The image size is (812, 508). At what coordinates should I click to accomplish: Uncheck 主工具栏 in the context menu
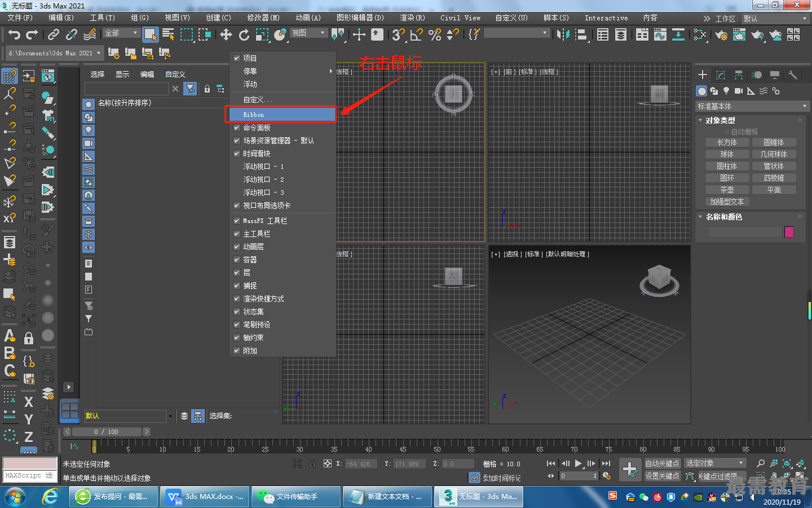(x=237, y=234)
